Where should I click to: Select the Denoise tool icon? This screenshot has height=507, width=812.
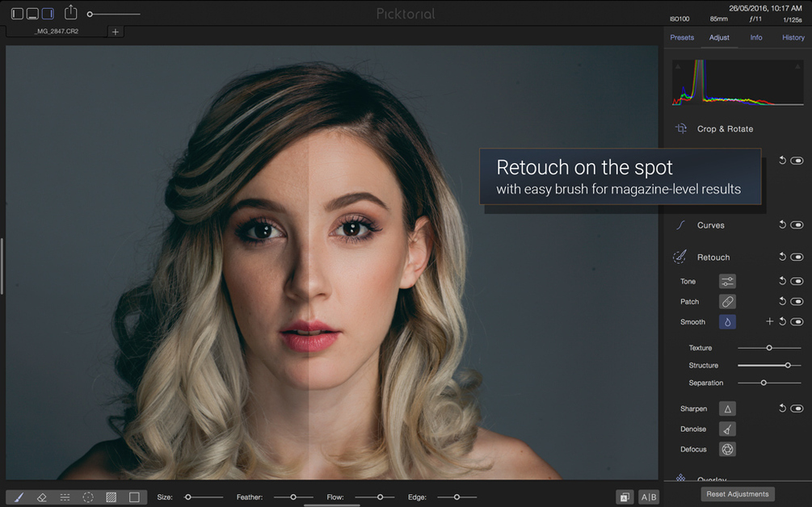727,429
